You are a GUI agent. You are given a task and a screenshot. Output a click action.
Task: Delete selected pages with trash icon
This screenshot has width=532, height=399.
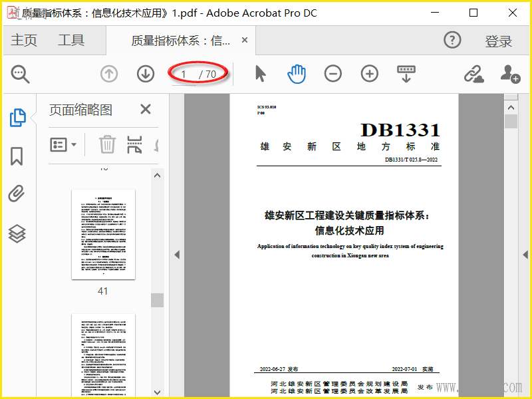click(x=107, y=144)
